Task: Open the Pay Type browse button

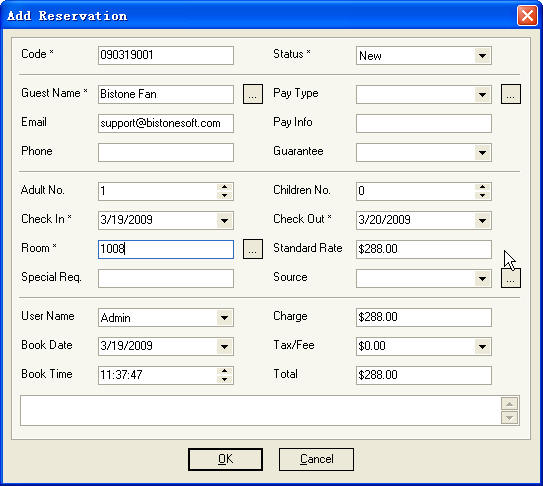Action: pos(511,94)
